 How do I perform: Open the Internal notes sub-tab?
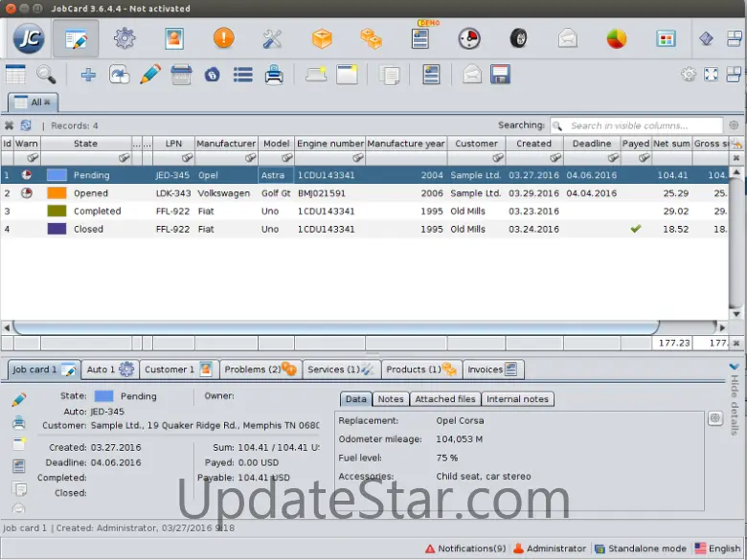click(x=517, y=399)
